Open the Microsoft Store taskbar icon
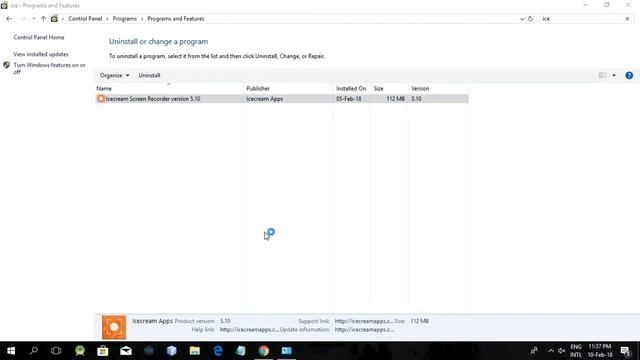The image size is (640, 360). tap(103, 351)
